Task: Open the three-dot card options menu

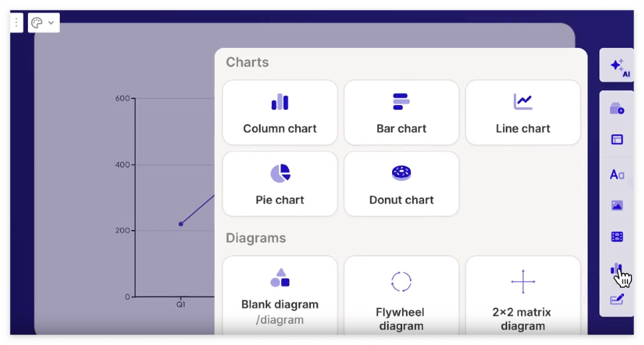Action: 16,22
